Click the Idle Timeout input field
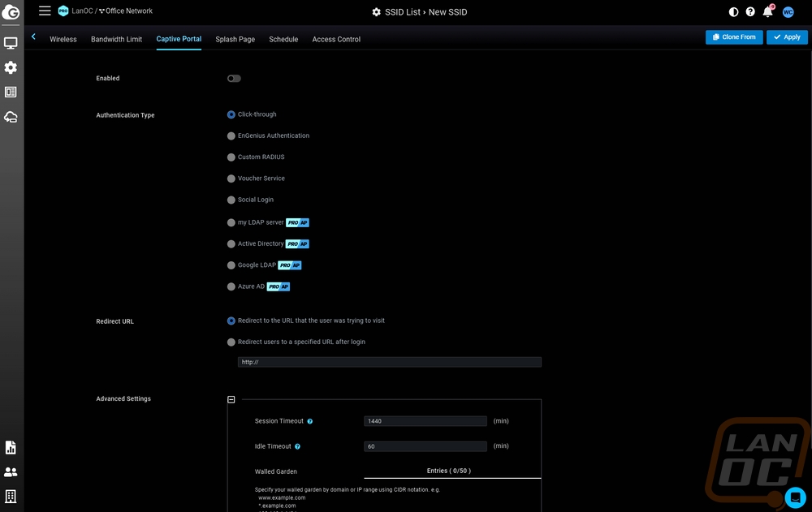 click(425, 446)
